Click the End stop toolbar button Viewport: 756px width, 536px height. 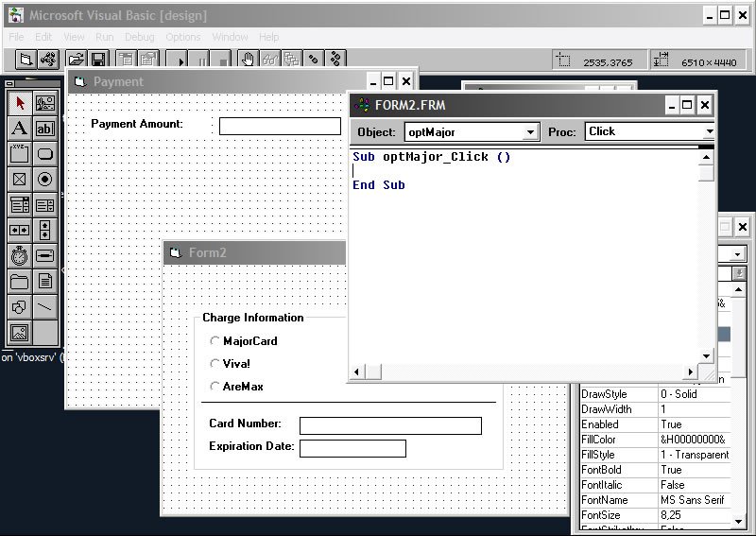pyautogui.click(x=222, y=60)
